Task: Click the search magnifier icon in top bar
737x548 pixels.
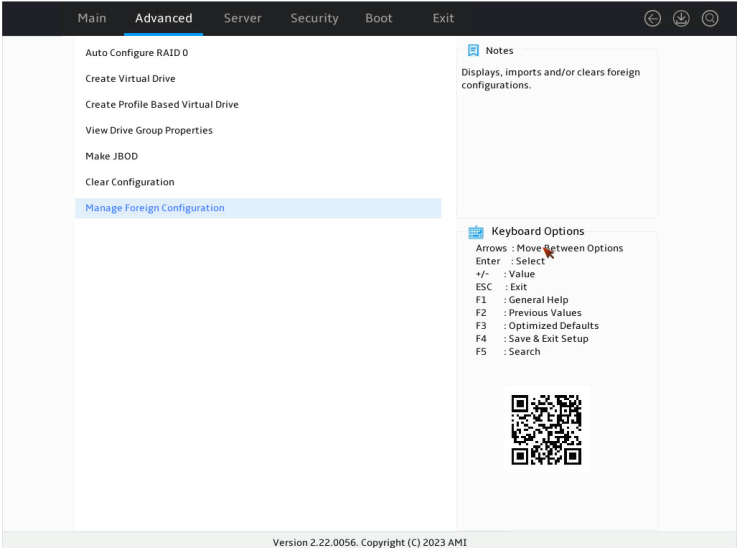Action: click(x=710, y=19)
